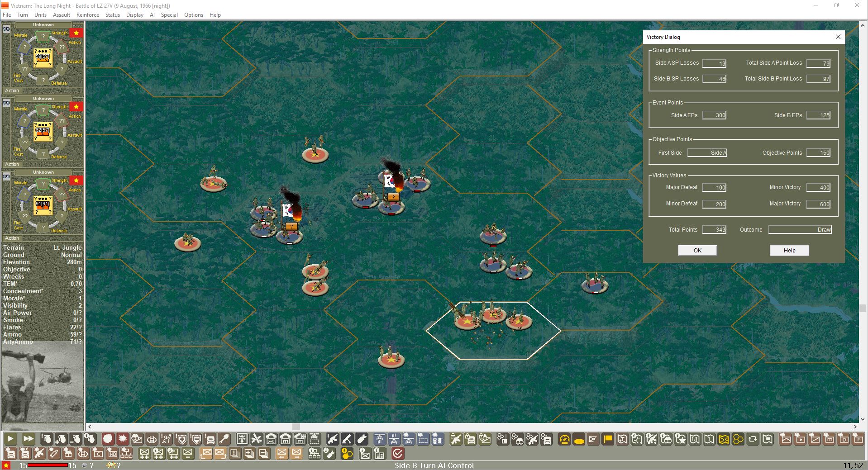Image resolution: width=868 pixels, height=470 pixels.
Task: Open the File menu
Action: coord(7,15)
